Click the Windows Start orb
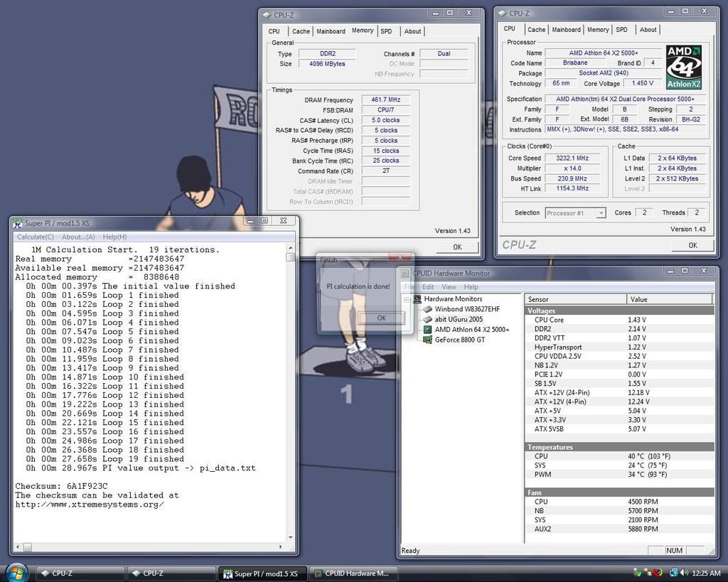Viewport: 728px width, 582px height. [16, 572]
